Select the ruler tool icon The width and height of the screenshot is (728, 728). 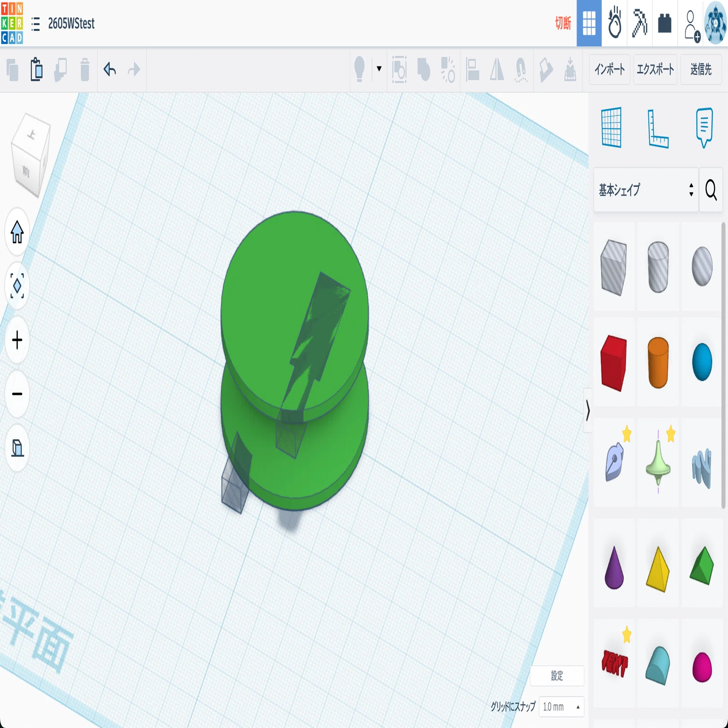tap(658, 128)
